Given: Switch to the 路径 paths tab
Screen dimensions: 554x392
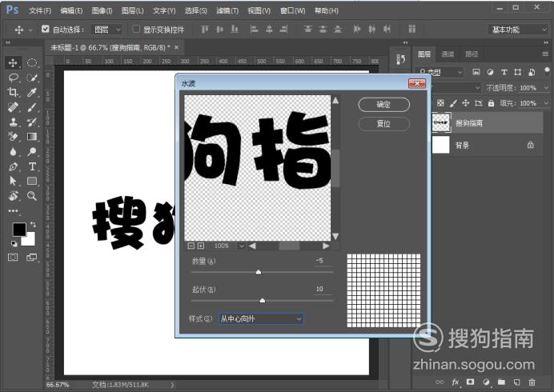Looking at the screenshot, I should coord(472,54).
